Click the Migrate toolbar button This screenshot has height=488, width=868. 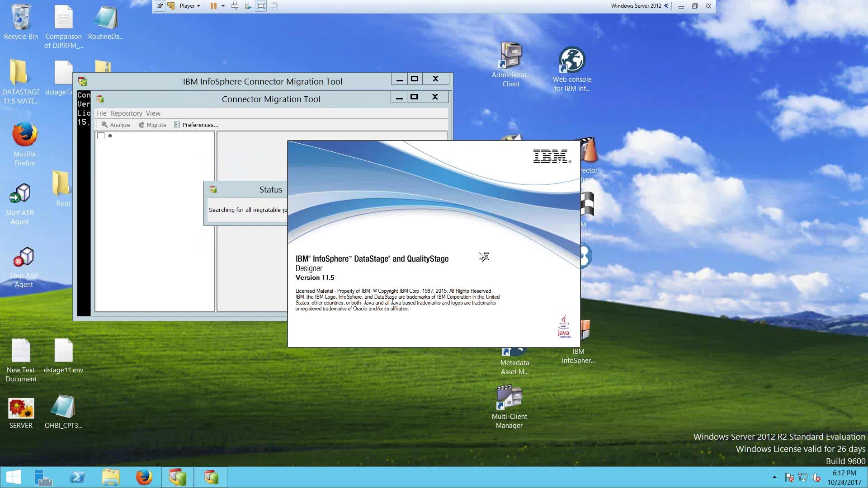152,125
